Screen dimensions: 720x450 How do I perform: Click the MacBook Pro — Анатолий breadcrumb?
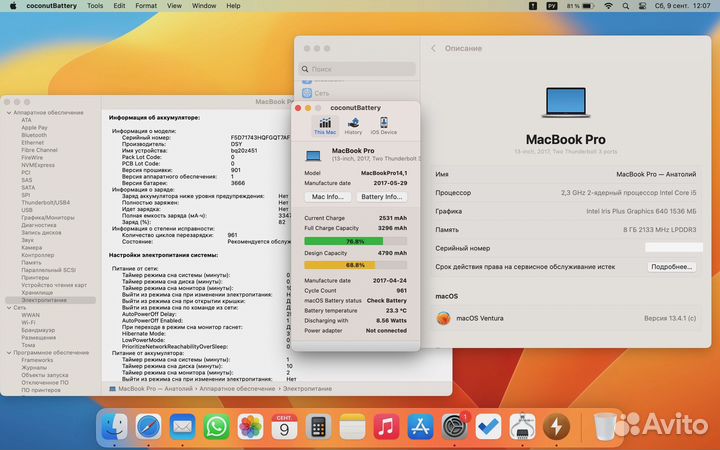(155, 388)
